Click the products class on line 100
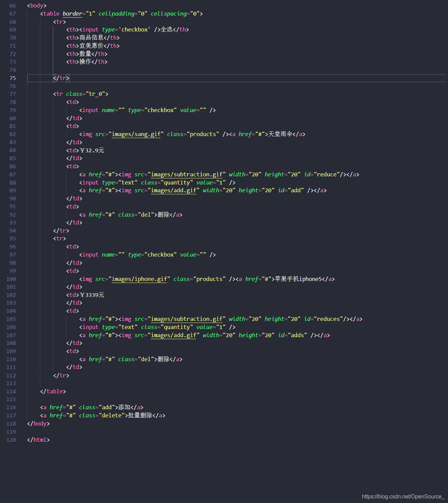Viewport: 448px width, 503px height. pyautogui.click(x=199, y=279)
